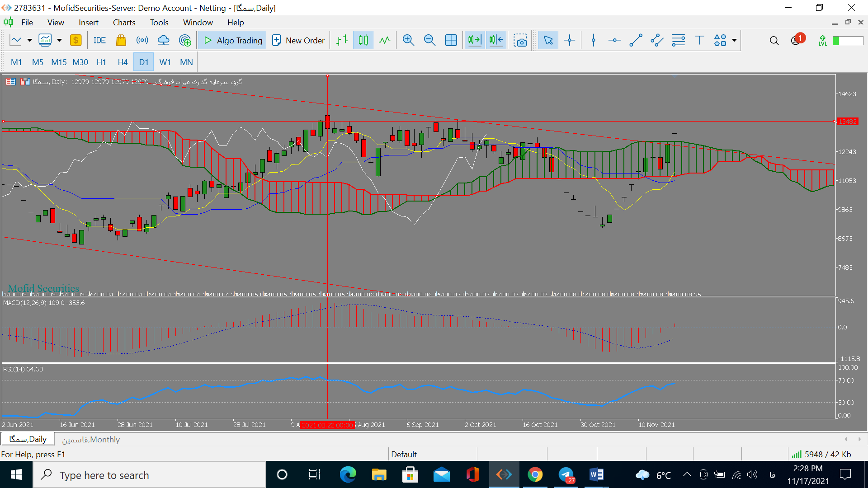Expand the timeframe M1 selector
The image size is (868, 488).
point(17,62)
